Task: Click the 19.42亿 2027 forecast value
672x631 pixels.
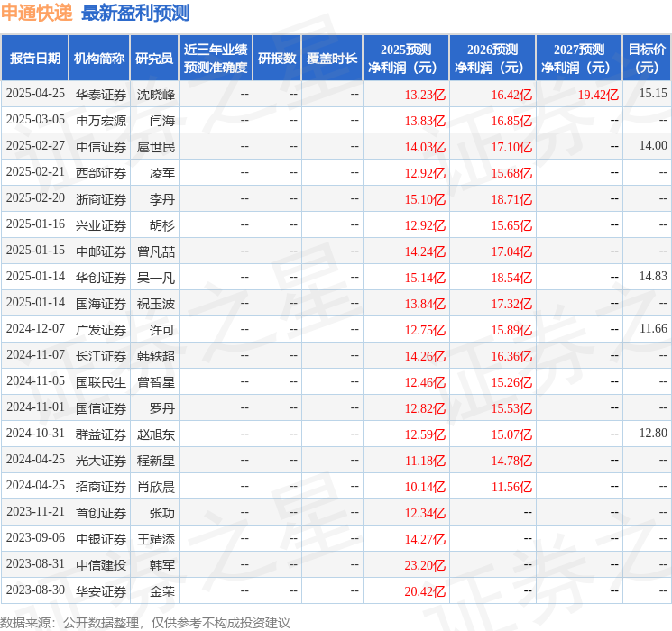Action: (598, 95)
